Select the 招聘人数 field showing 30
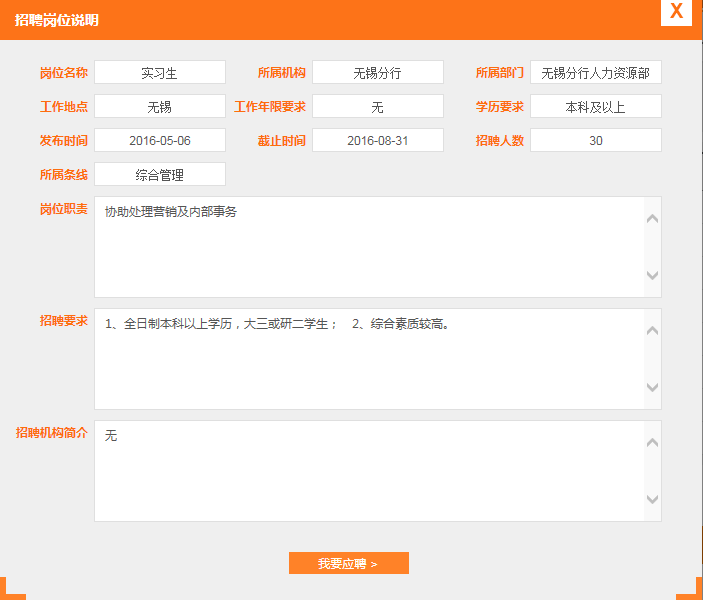Image resolution: width=703 pixels, height=600 pixels. (595, 141)
